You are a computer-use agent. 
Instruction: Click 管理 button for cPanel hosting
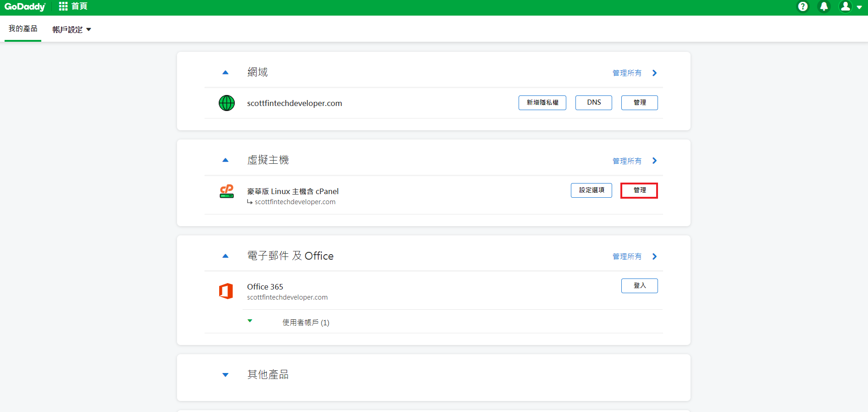639,190
